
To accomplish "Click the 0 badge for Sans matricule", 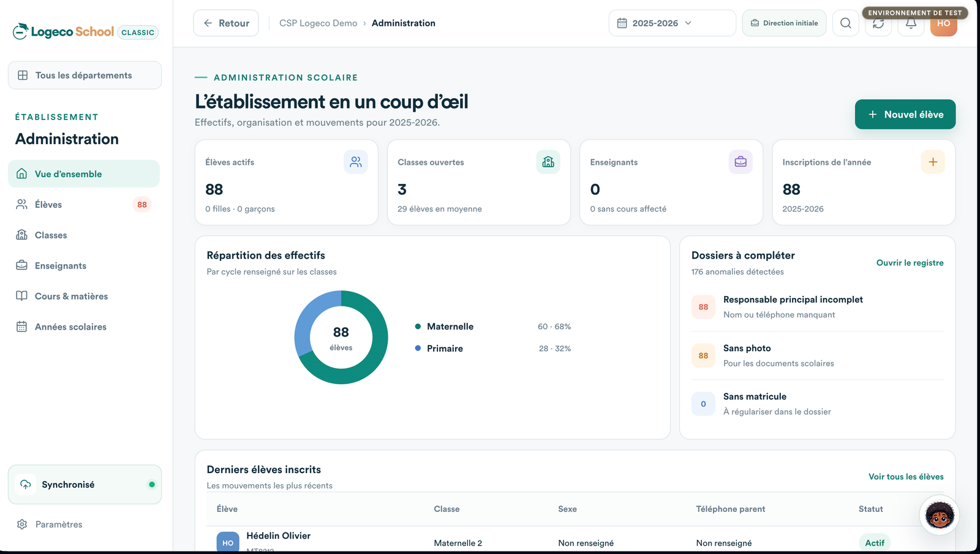I will coord(703,404).
